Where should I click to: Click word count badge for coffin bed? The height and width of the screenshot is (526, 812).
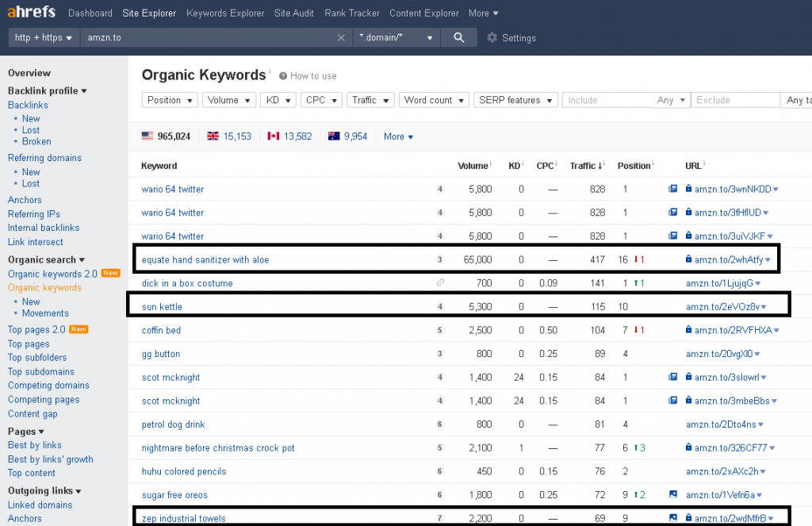[x=440, y=329]
